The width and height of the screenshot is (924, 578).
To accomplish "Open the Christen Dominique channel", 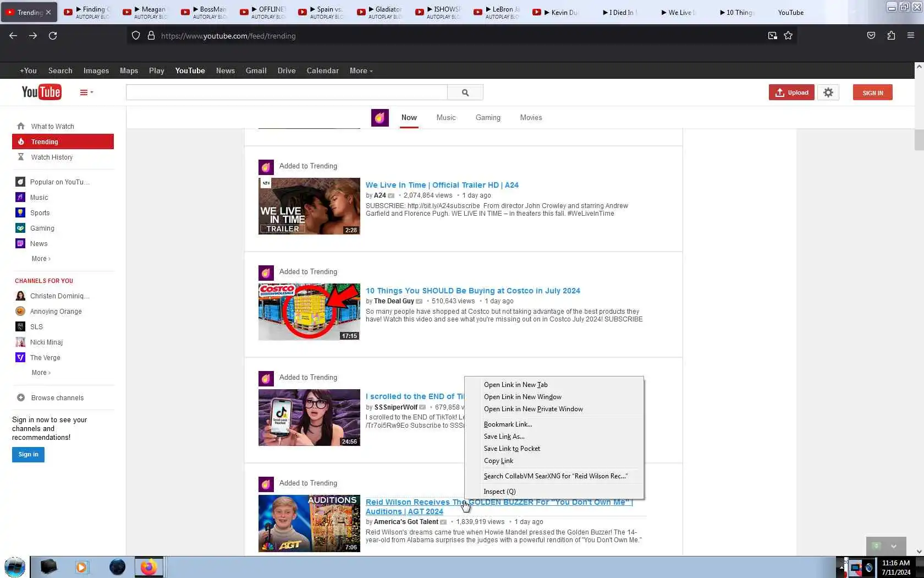I will [x=59, y=296].
